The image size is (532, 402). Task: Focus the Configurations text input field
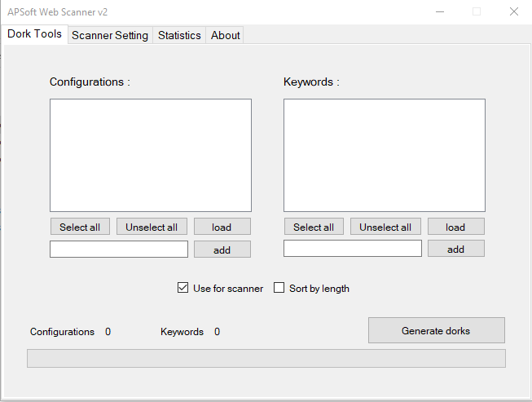[119, 250]
